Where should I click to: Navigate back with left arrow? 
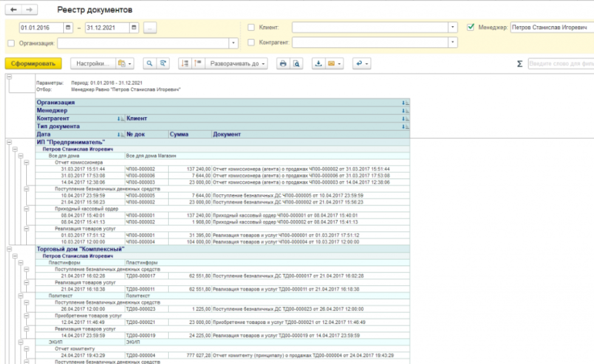(x=14, y=10)
